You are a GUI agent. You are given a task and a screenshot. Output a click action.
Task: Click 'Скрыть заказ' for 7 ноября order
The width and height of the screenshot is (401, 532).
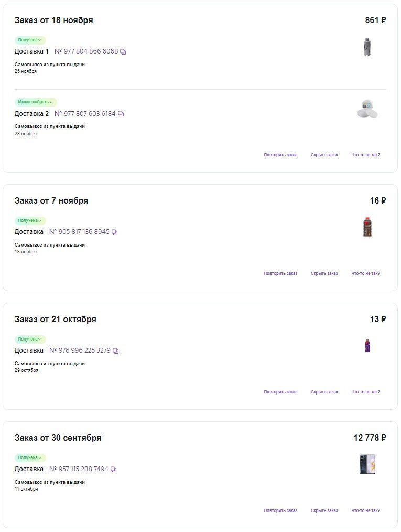click(x=324, y=274)
